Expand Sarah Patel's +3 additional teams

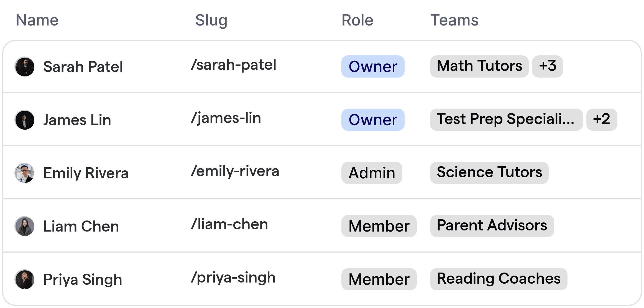tap(547, 66)
